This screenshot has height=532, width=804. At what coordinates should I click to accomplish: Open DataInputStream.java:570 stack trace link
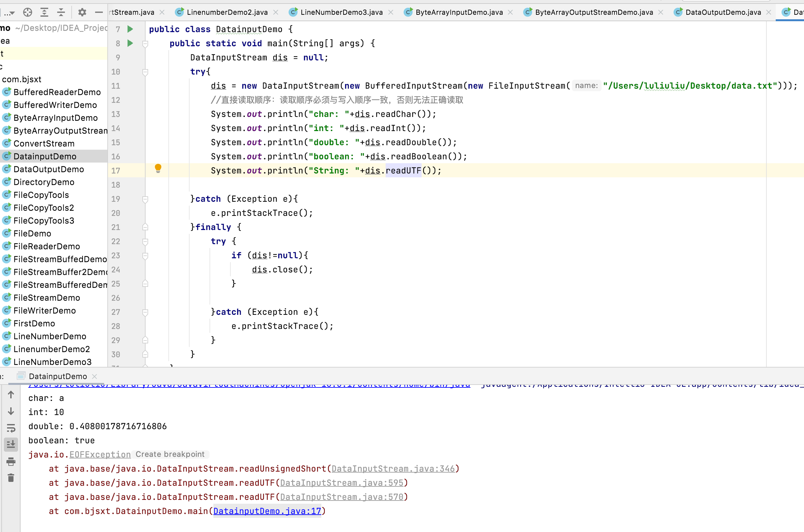(x=342, y=497)
